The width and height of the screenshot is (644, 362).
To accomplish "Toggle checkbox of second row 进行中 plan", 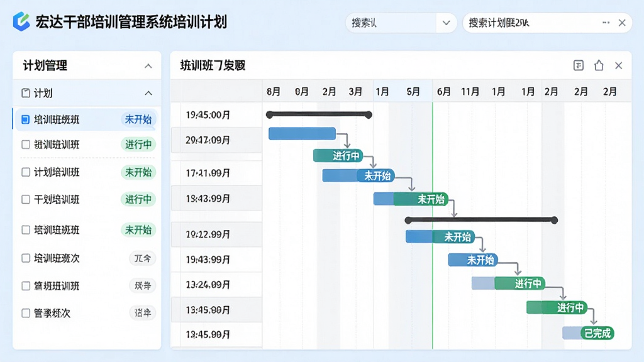I will (x=25, y=145).
